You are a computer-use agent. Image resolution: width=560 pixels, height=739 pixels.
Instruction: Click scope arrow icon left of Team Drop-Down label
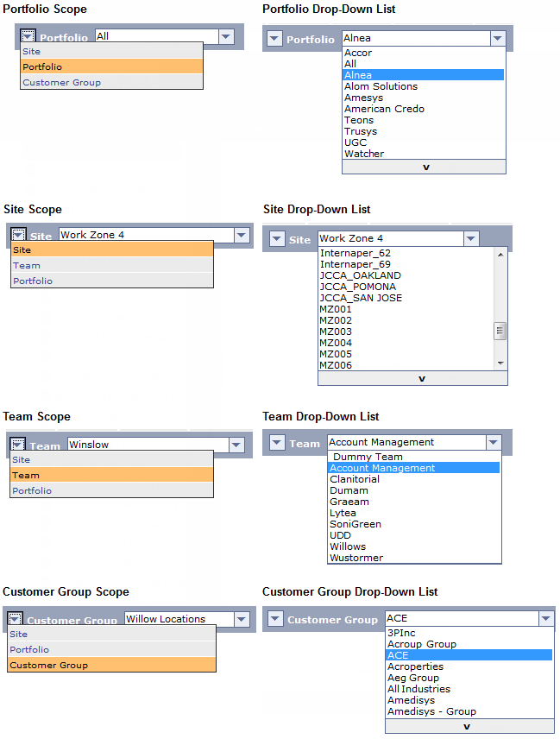point(277,442)
